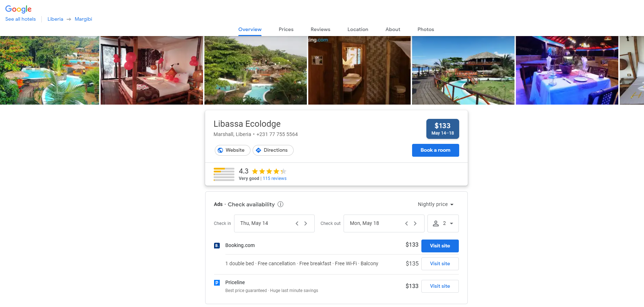Click the Google logo
644x307 pixels.
point(19,9)
